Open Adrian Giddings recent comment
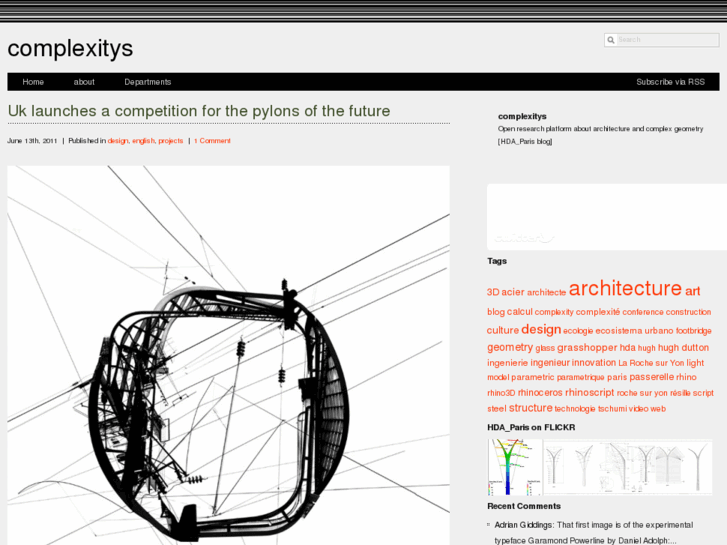Screen dimensions: 727x545 click(593, 532)
